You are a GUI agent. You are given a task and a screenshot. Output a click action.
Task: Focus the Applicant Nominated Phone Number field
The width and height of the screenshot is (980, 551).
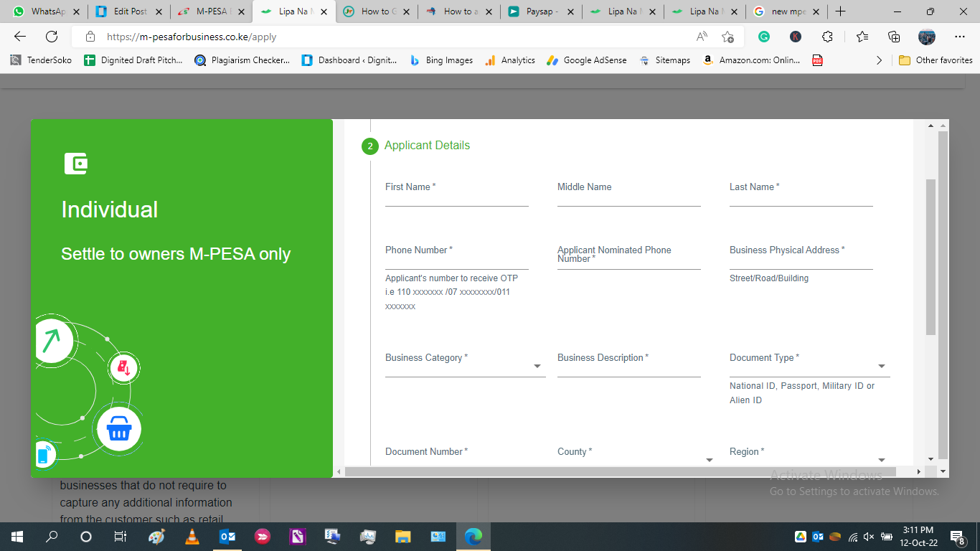pos(629,256)
